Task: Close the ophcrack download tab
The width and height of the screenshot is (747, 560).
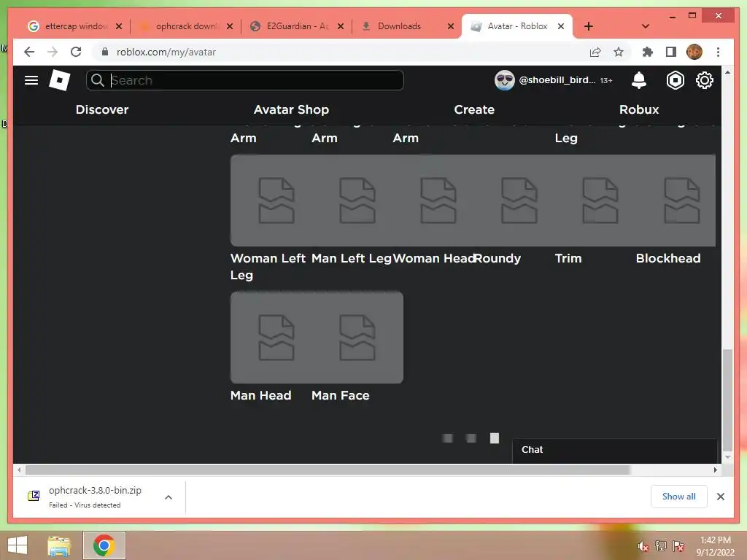Action: point(230,26)
